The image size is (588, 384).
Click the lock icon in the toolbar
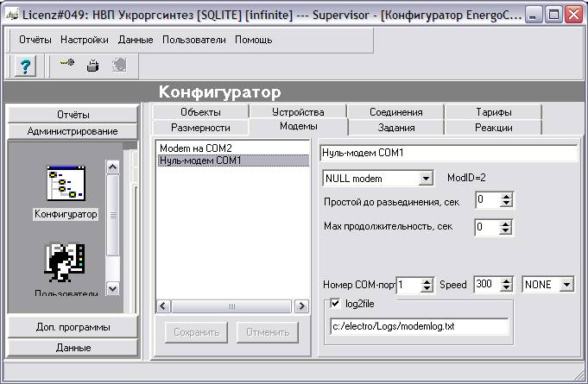tap(93, 65)
